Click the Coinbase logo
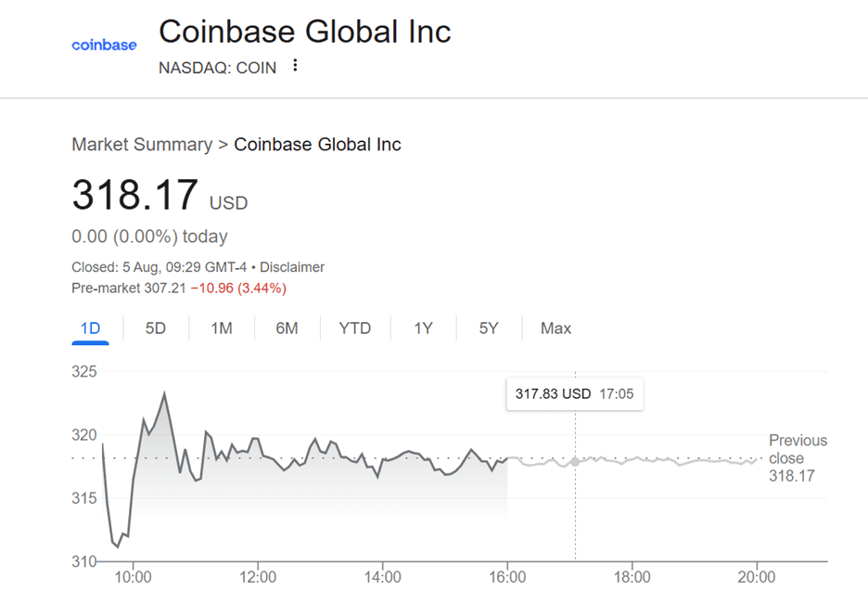 (104, 43)
